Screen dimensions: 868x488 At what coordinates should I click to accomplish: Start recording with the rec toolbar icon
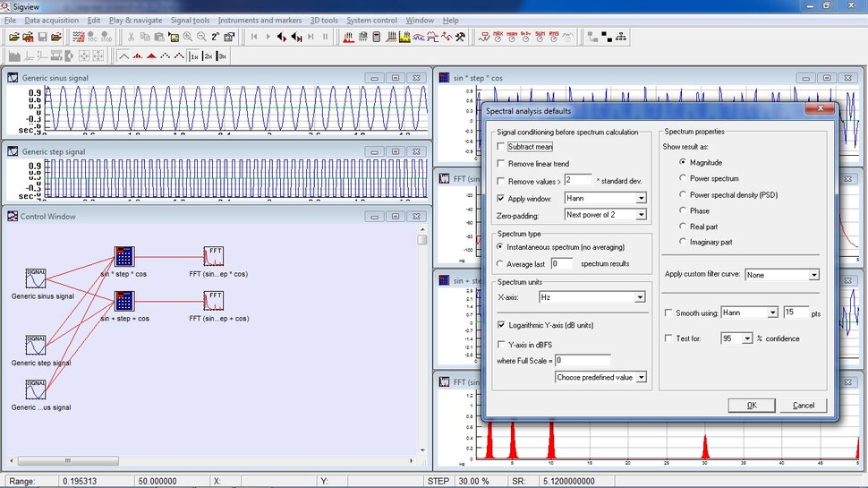[92, 37]
